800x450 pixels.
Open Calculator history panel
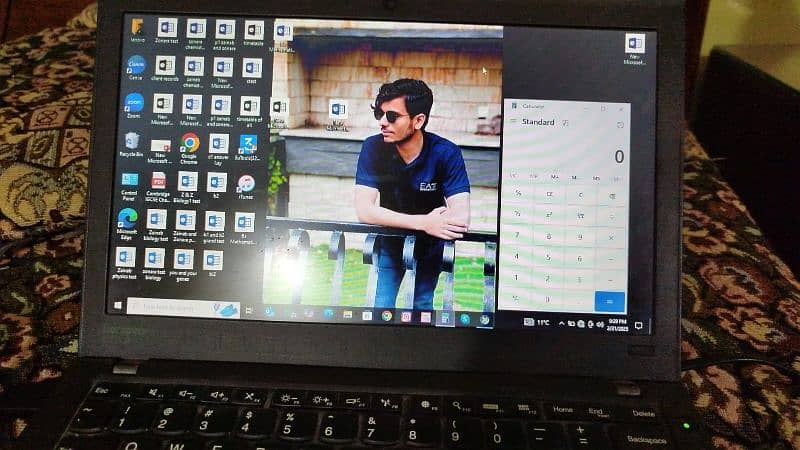(620, 124)
